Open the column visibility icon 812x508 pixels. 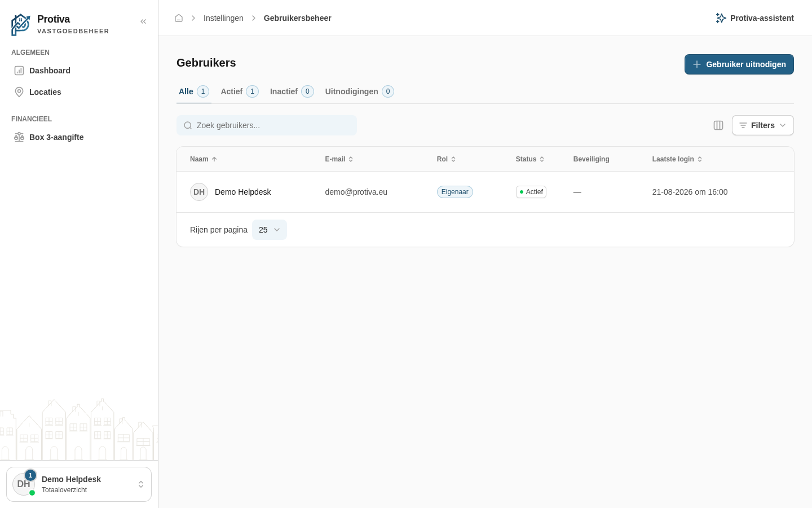[718, 125]
